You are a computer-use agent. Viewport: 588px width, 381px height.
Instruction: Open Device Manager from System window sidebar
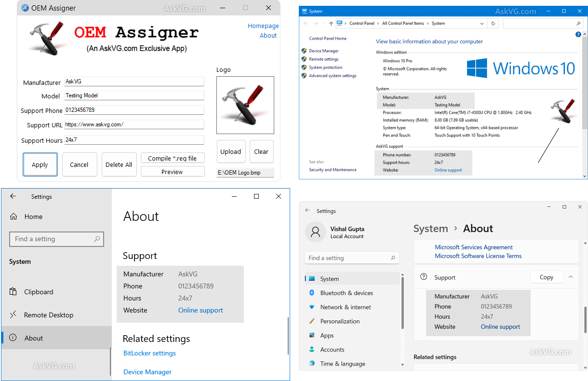(324, 51)
